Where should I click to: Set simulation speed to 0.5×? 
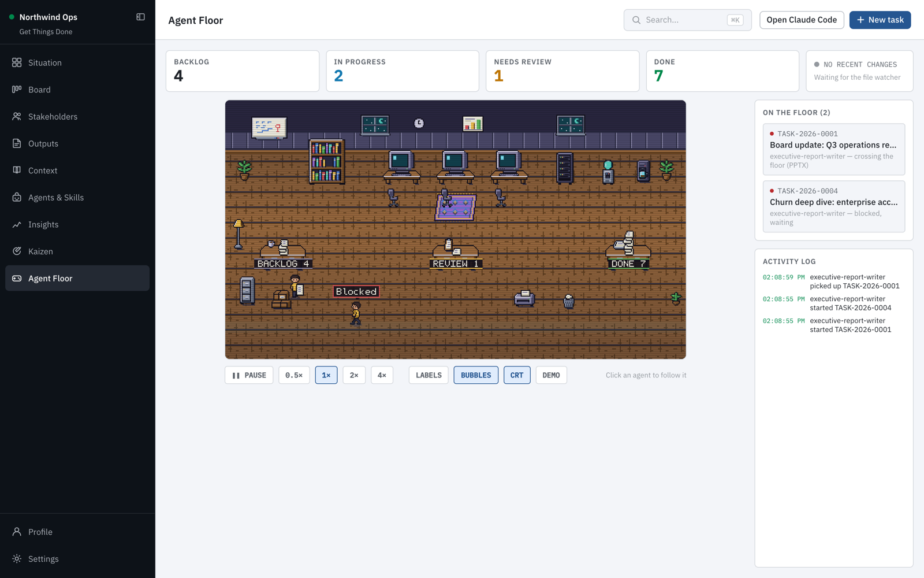click(x=294, y=375)
